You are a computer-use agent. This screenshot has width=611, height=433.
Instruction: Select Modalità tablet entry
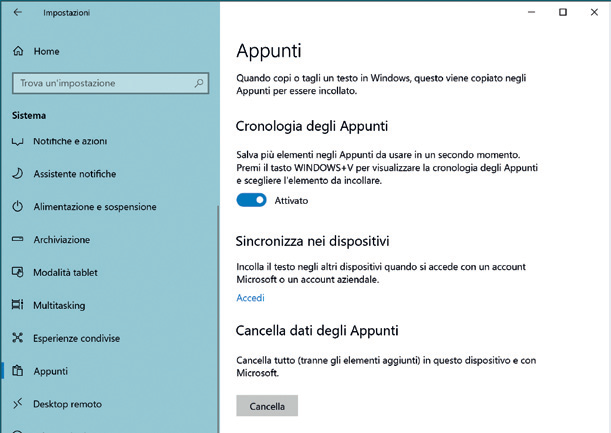[65, 272]
